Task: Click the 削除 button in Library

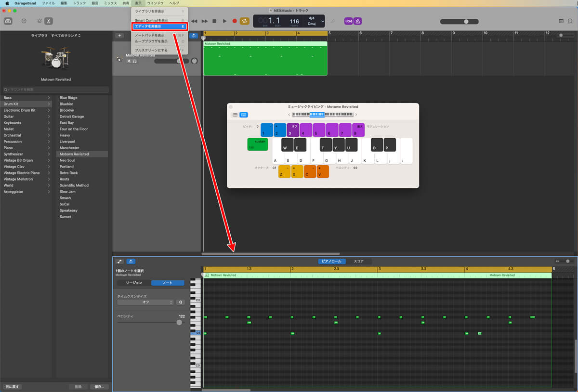Action: [x=78, y=387]
